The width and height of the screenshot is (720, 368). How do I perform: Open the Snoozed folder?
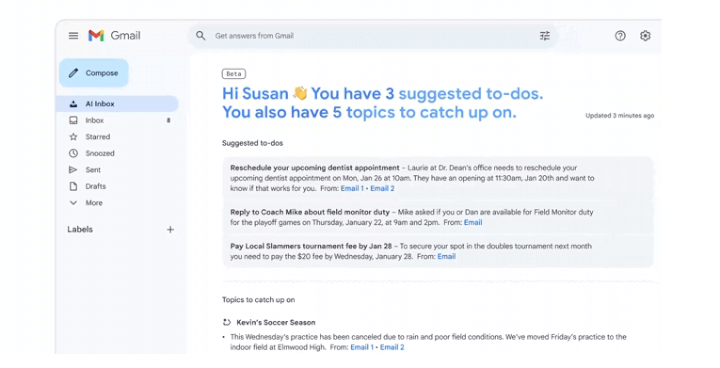[117, 153]
